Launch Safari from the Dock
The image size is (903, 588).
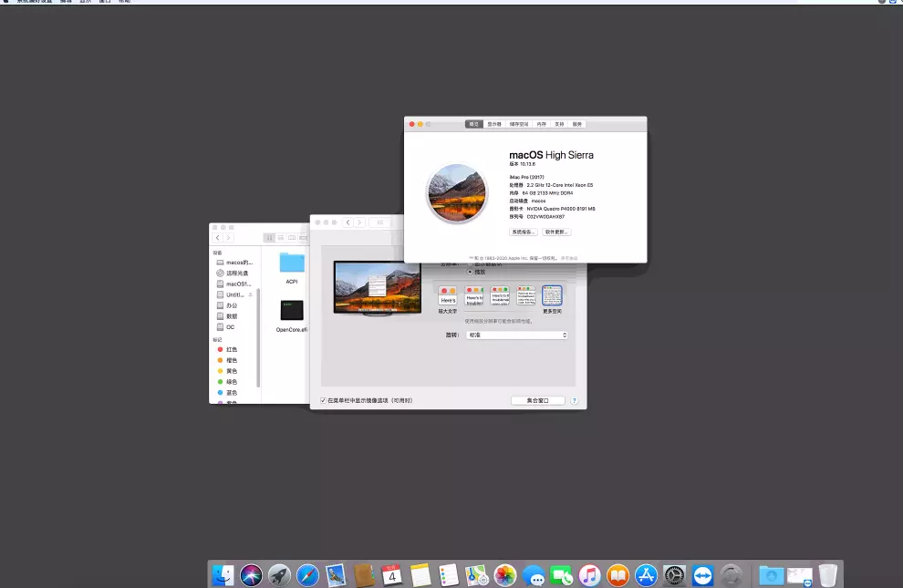click(x=307, y=575)
